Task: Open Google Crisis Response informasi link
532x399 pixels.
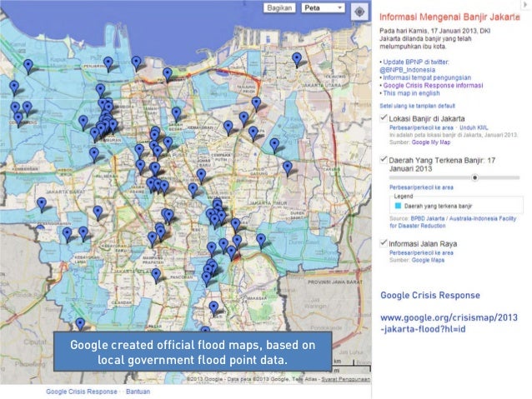Action: 433,86
